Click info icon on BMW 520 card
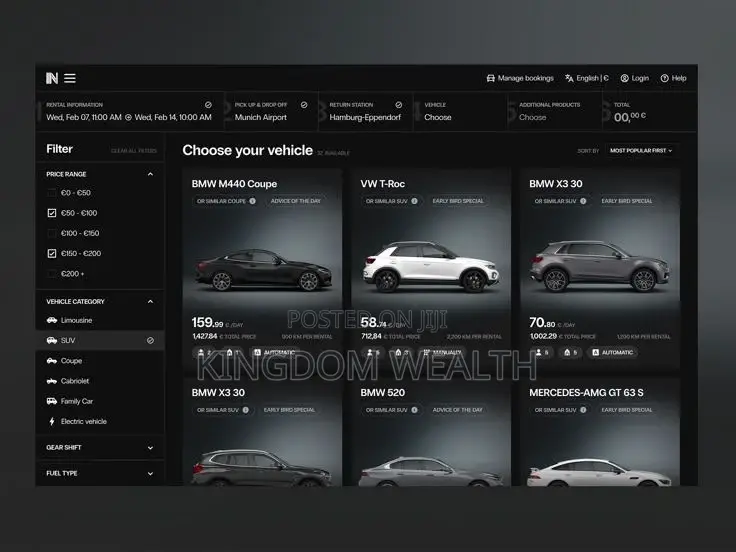Viewport: 736px width, 552px height. coord(414,410)
